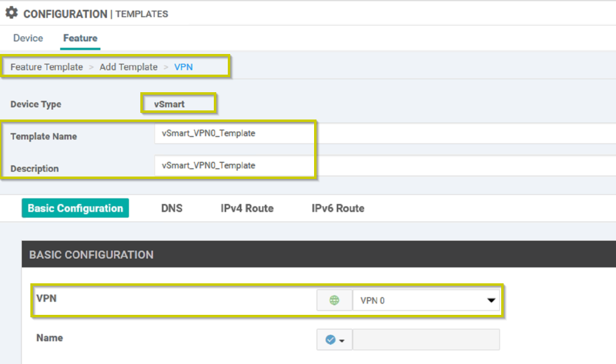Click the Template Name input field
The height and width of the screenshot is (364, 616).
tap(385, 133)
